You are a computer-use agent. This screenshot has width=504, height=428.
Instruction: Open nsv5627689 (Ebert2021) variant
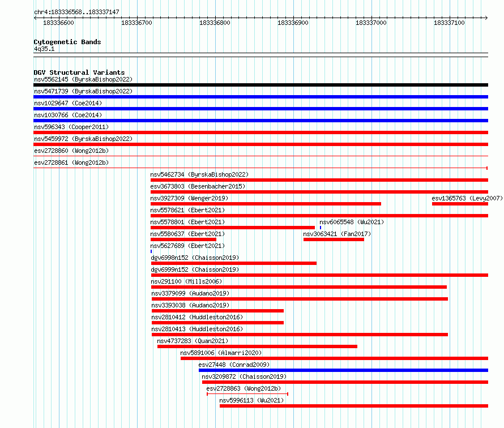click(x=187, y=246)
